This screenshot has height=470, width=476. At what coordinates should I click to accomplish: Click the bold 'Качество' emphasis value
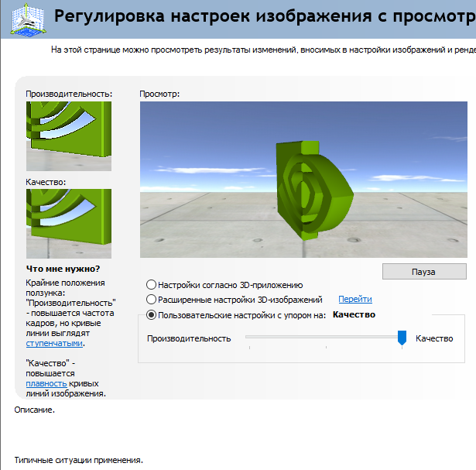click(354, 314)
